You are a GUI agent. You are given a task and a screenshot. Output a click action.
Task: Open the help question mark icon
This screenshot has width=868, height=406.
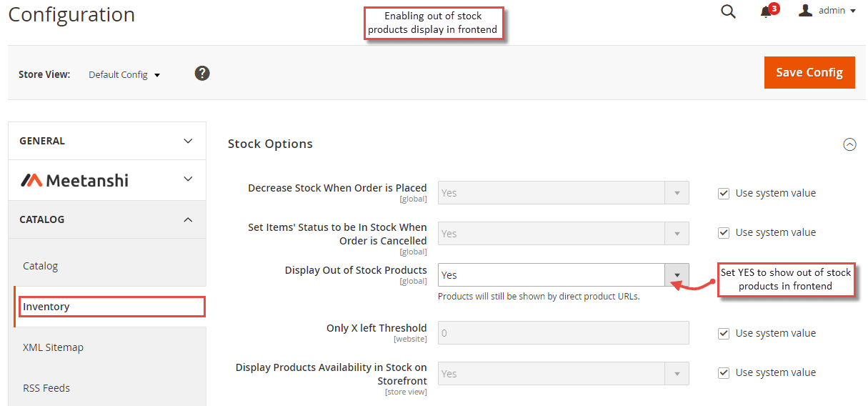tap(202, 73)
